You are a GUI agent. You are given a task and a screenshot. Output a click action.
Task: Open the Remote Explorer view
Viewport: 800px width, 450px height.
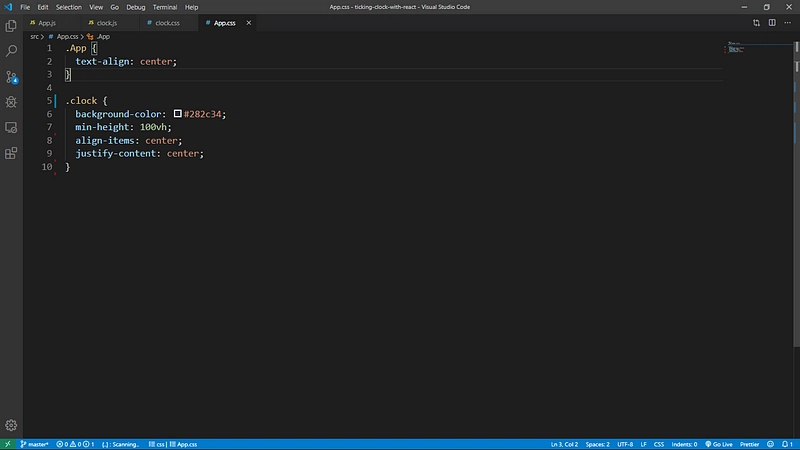pyautogui.click(x=11, y=128)
